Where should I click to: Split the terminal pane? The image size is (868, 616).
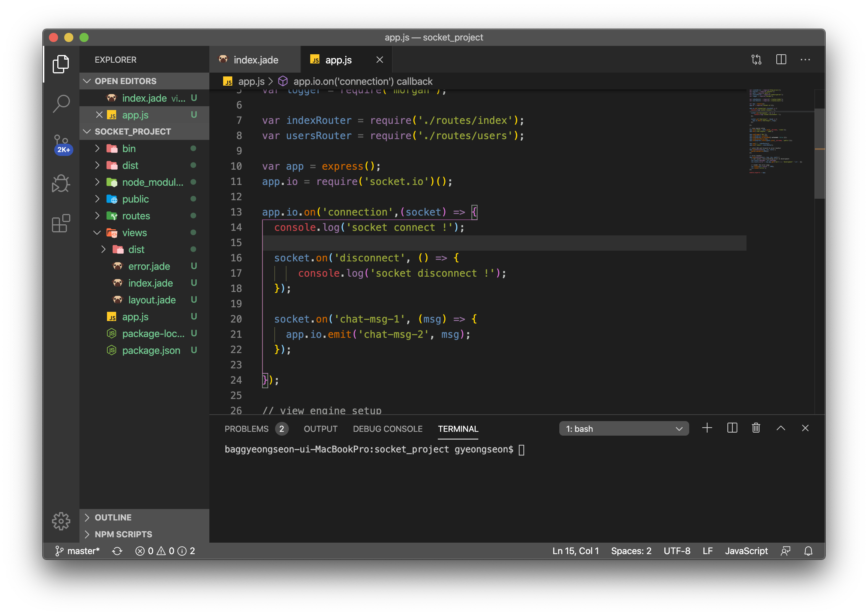pyautogui.click(x=732, y=428)
